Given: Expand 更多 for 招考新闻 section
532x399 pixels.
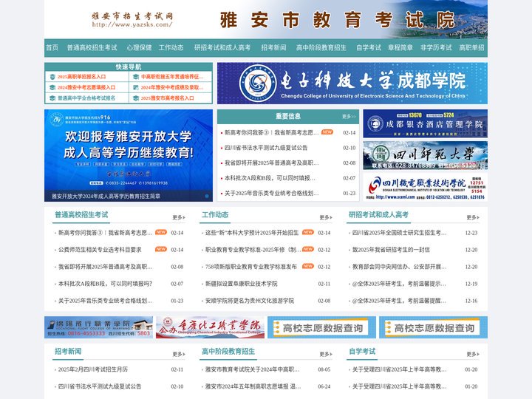Looking at the screenshot, I should 179,354.
